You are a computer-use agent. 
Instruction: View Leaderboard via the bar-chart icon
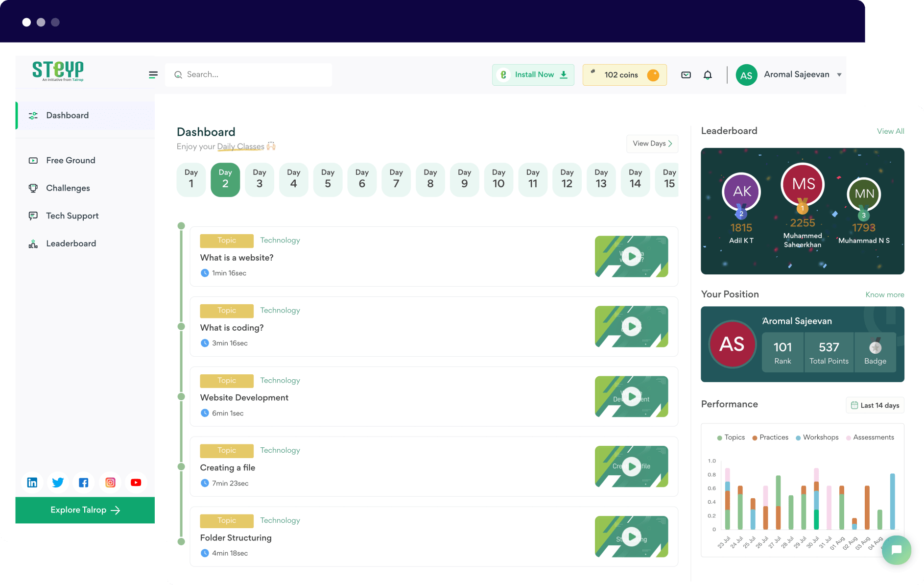pyautogui.click(x=32, y=244)
